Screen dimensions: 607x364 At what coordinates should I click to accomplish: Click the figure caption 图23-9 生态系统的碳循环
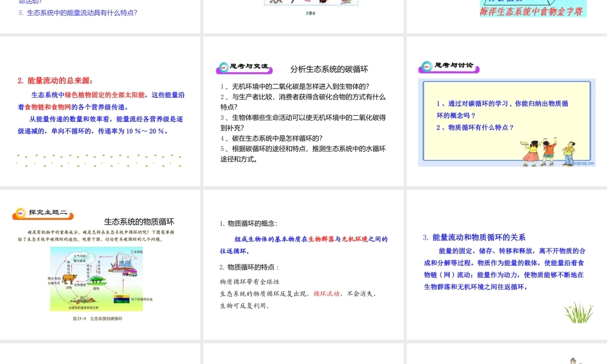98,318
